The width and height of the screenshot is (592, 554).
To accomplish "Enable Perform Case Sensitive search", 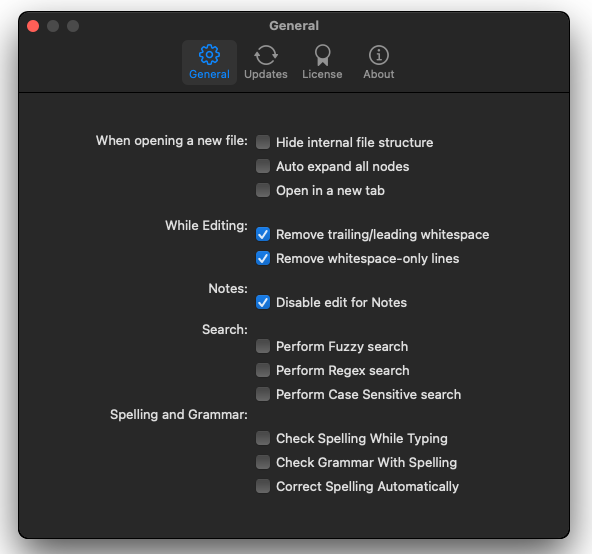I will click(x=263, y=394).
